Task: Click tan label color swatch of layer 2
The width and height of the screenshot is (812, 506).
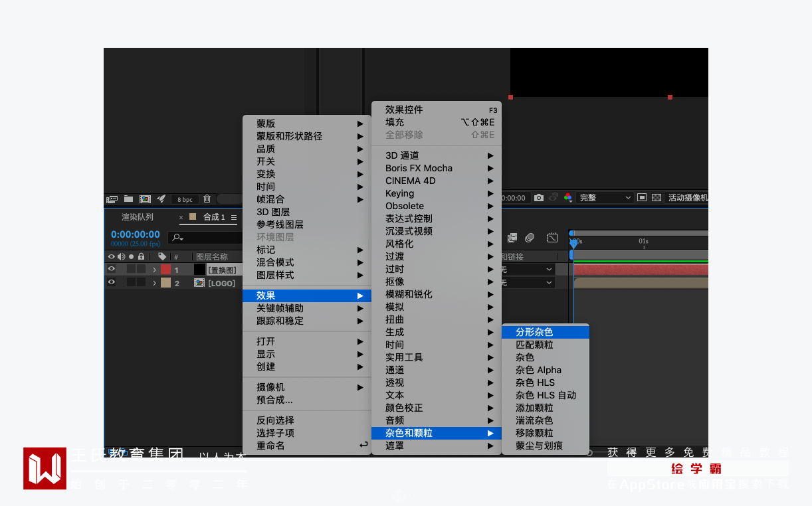Action: [165, 283]
